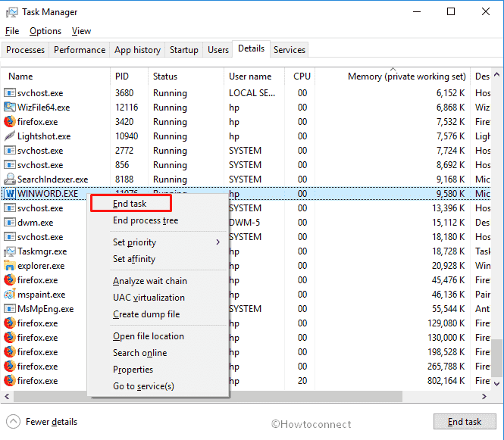Select Open file location menu entry
This screenshot has width=504, height=440.
149,336
